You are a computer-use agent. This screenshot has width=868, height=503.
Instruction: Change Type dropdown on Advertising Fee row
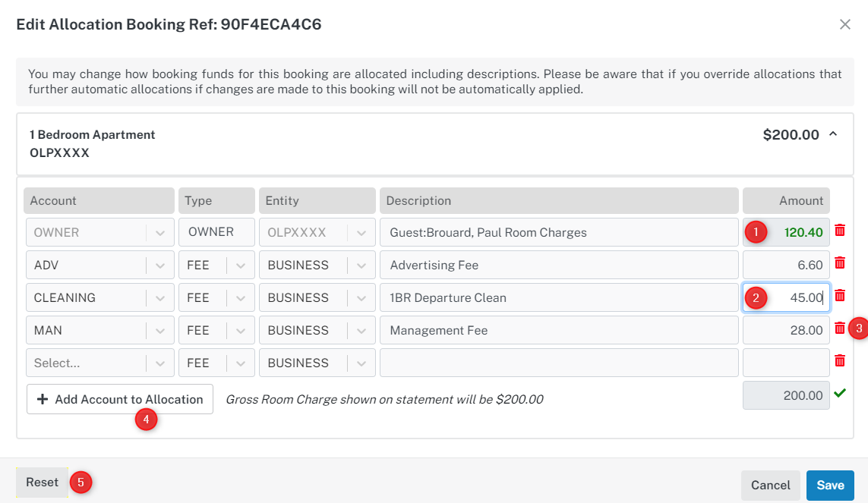tap(241, 266)
